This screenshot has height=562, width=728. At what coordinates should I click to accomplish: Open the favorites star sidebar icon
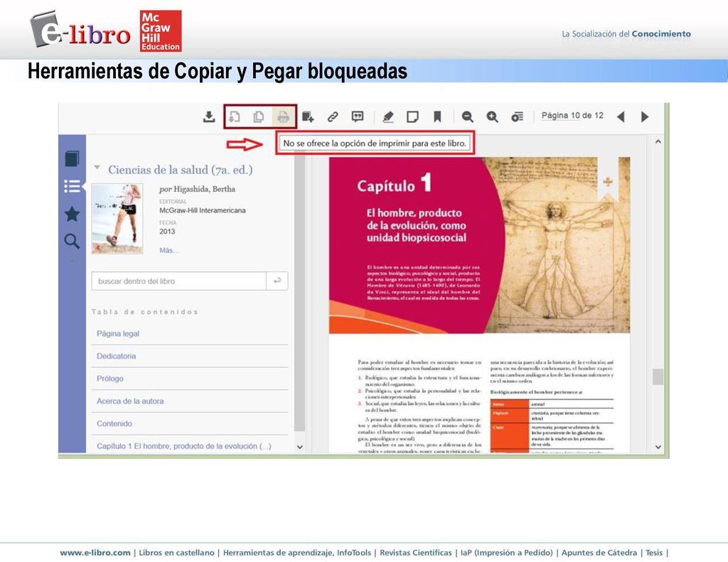click(72, 214)
